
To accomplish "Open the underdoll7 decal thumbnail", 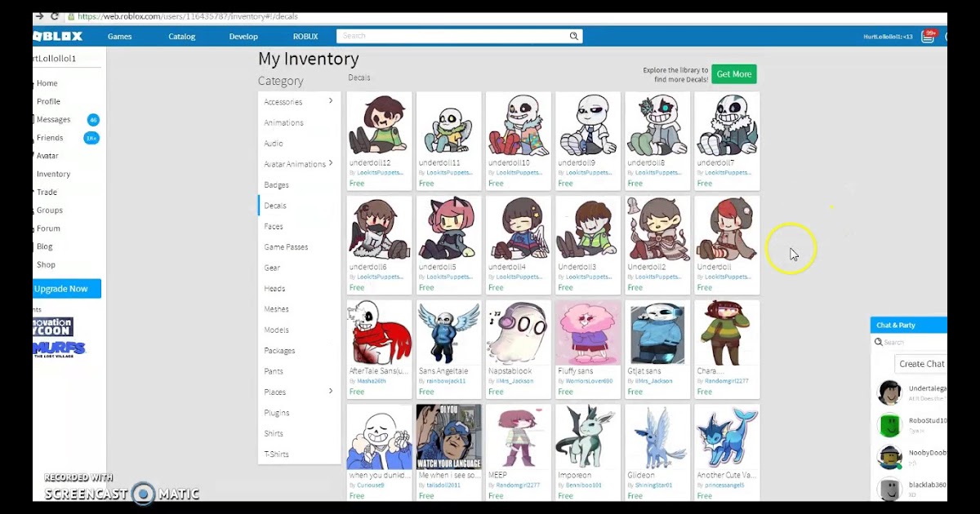I will (x=727, y=124).
